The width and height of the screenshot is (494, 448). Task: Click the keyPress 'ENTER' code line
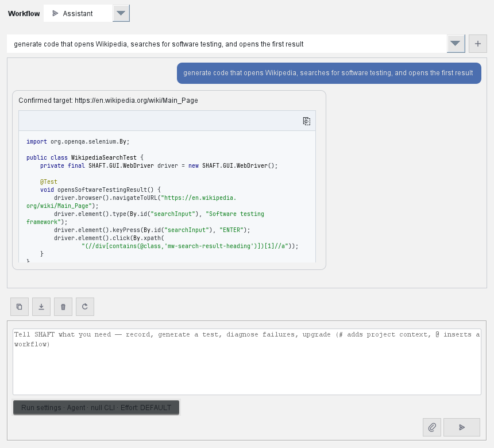152,230
